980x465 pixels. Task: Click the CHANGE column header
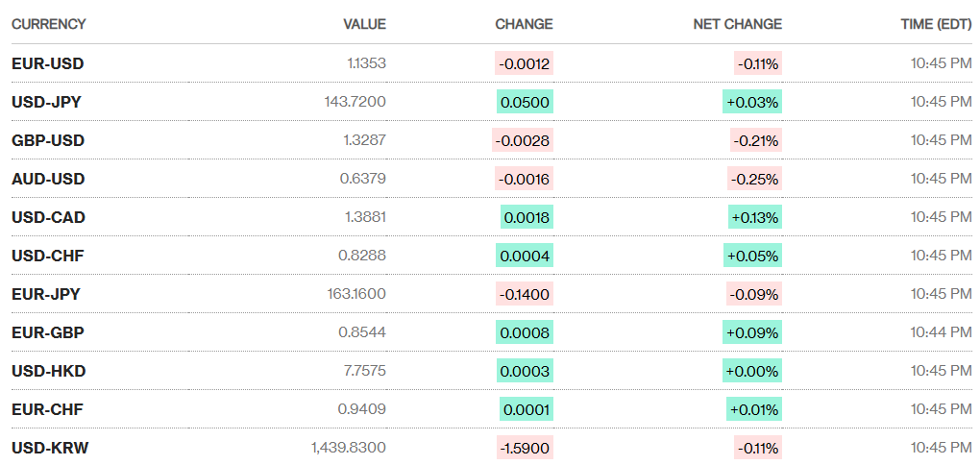[x=524, y=24]
